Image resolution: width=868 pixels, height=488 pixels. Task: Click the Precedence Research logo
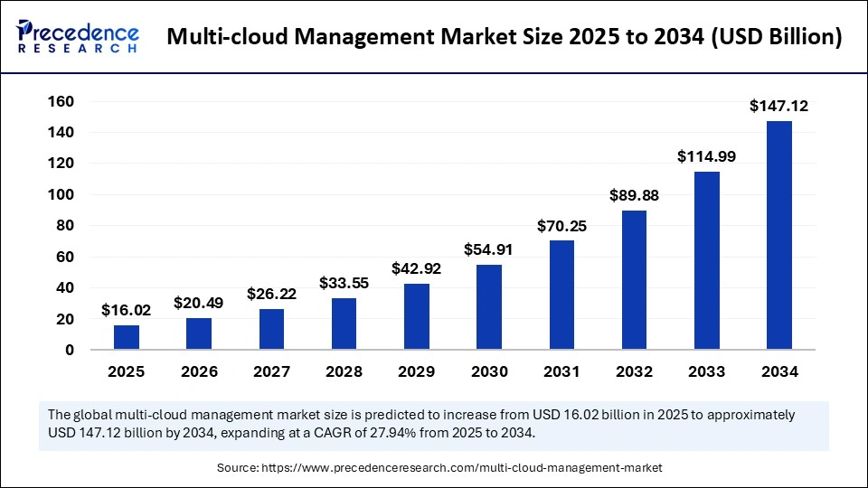[78, 36]
